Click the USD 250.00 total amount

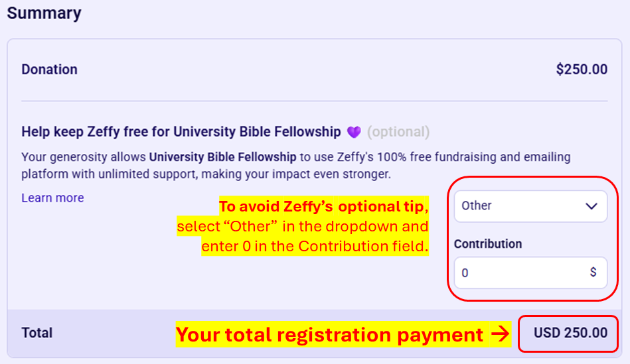click(570, 333)
